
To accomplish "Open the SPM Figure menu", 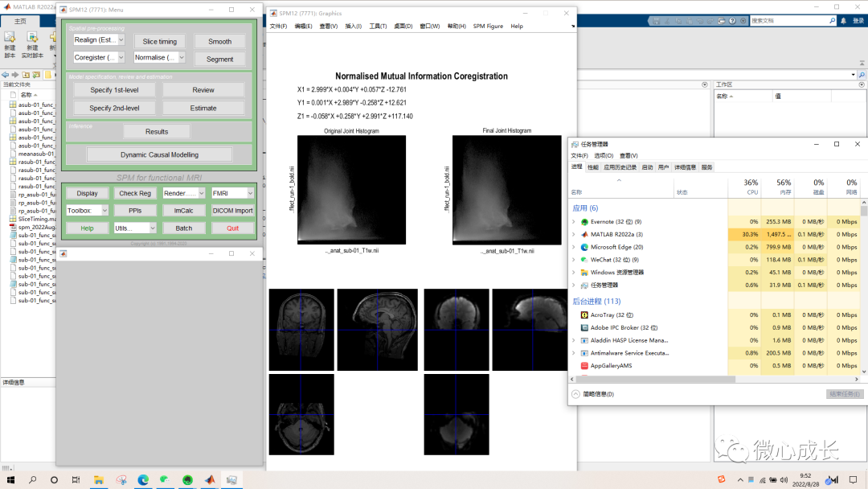I will pyautogui.click(x=488, y=26).
